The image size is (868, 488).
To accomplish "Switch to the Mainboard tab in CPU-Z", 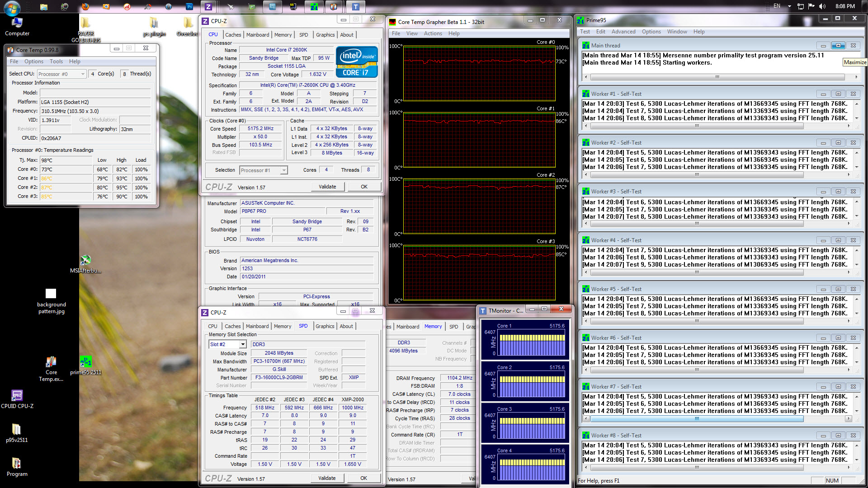I will coord(257,35).
